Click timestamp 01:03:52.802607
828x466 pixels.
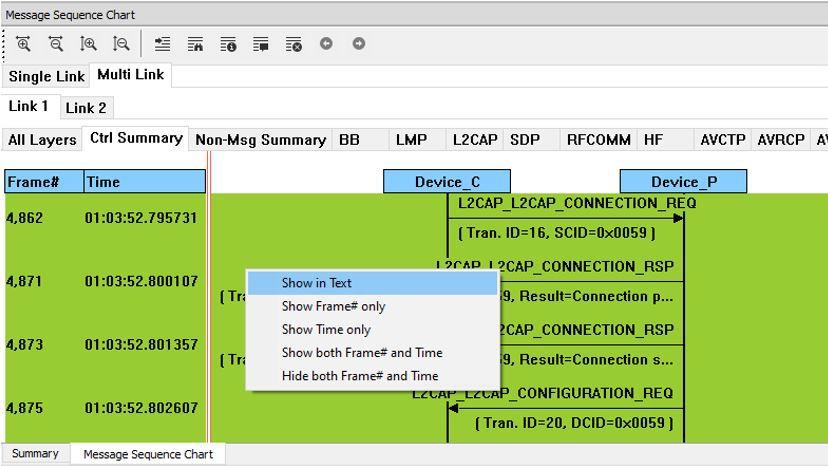tap(141, 408)
